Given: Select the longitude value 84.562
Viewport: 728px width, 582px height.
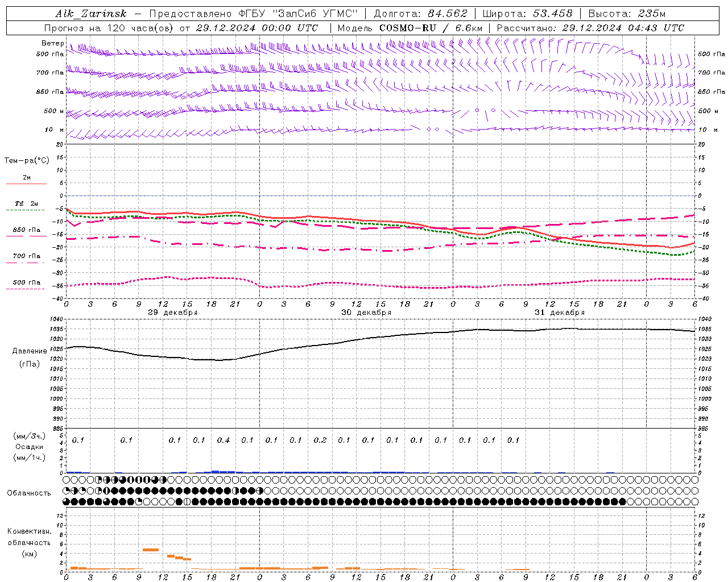Looking at the screenshot, I should coord(448,14).
